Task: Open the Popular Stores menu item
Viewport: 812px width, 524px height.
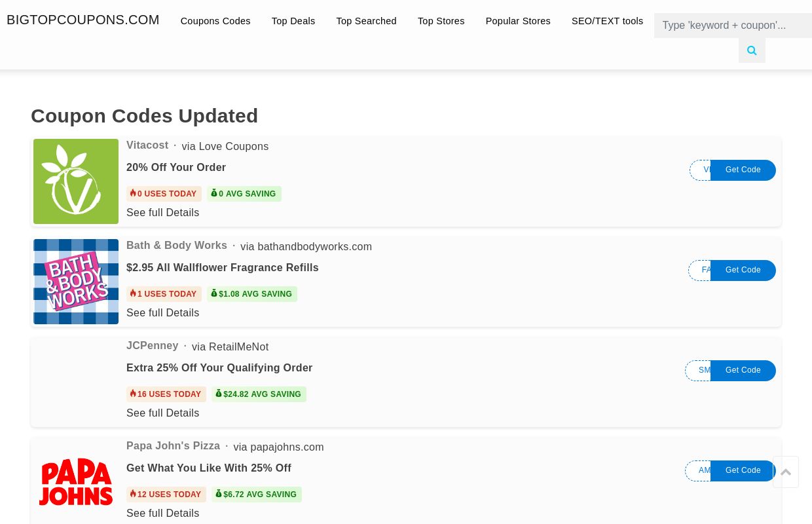Action: (518, 21)
